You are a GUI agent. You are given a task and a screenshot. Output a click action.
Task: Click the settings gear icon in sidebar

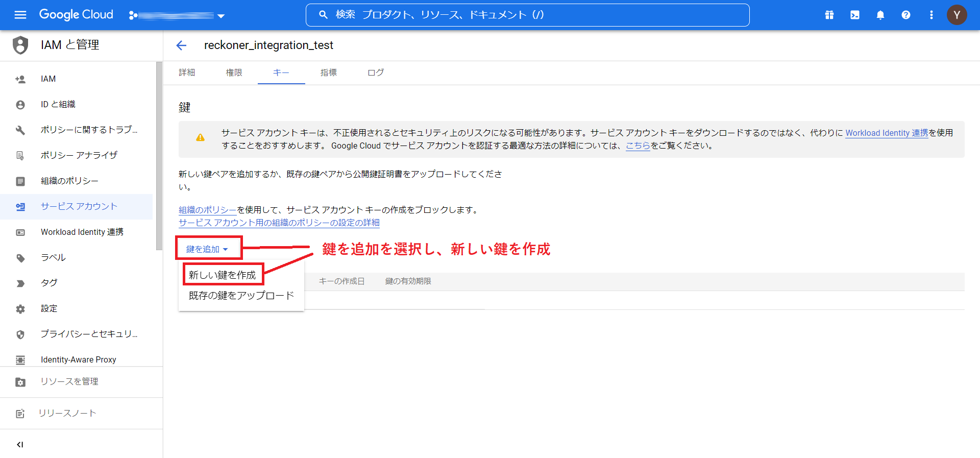pos(20,309)
